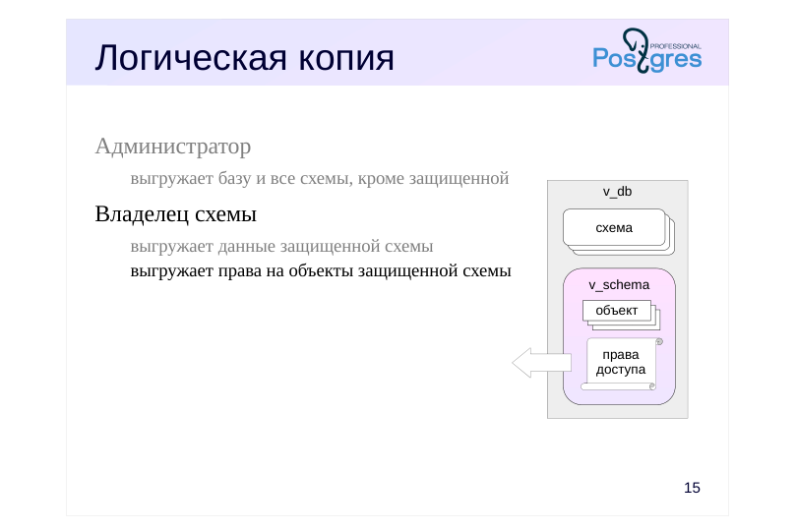Select the "Владелец схемы" heading
Viewport: 796px width, 532px height.
point(176,214)
